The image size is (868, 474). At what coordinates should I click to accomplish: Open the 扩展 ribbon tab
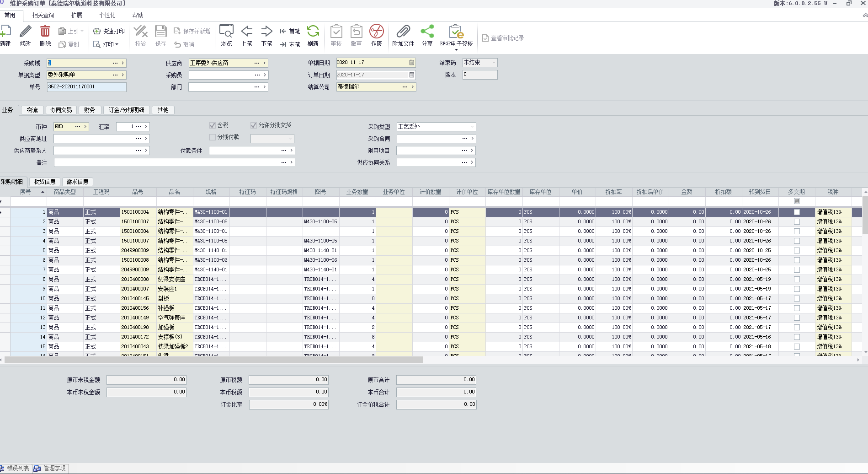(77, 15)
